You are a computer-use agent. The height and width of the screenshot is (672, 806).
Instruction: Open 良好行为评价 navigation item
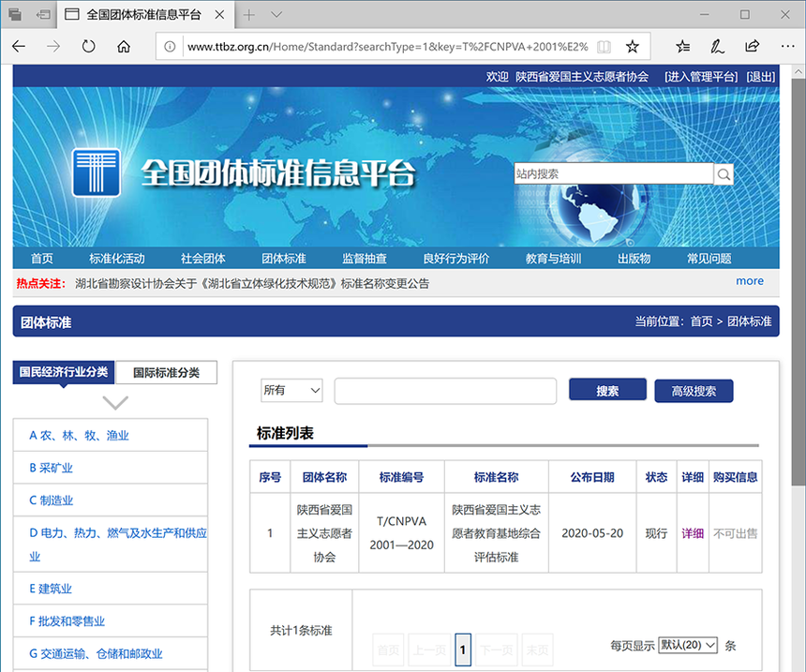click(455, 259)
